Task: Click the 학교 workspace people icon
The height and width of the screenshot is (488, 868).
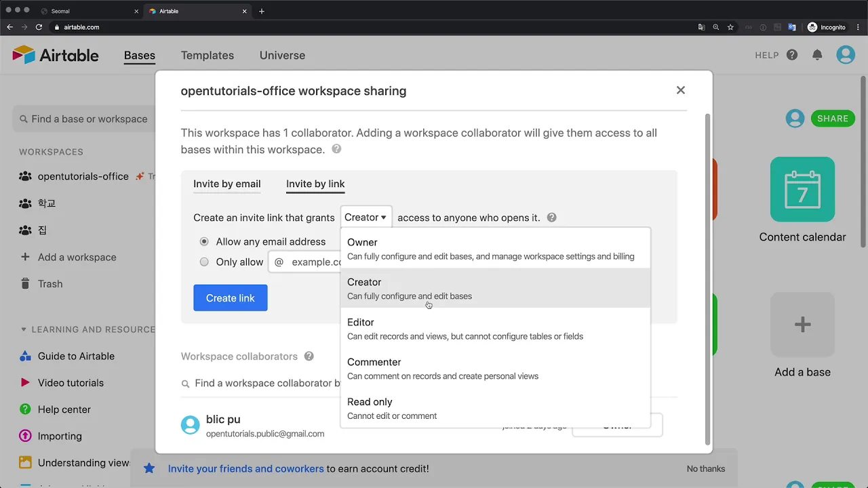Action: pyautogui.click(x=25, y=203)
